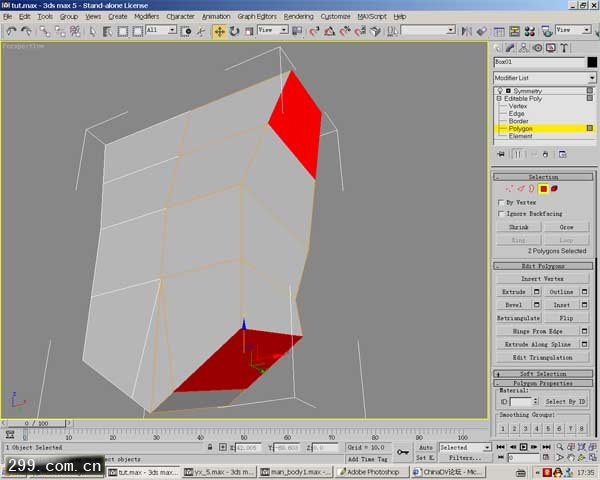Open the Utilities hammer panel tab
600x480 pixels.
pos(564,48)
